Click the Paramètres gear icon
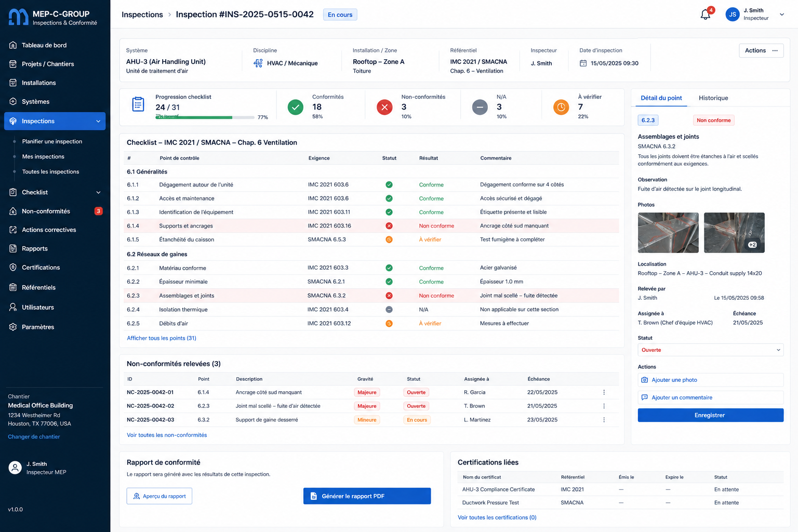The width and height of the screenshot is (798, 532). 13,327
